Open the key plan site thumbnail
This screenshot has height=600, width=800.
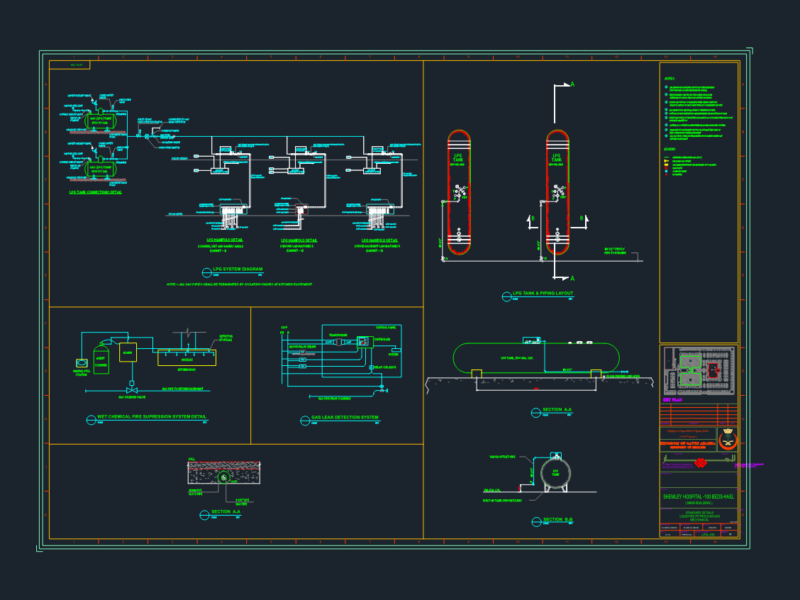click(699, 371)
